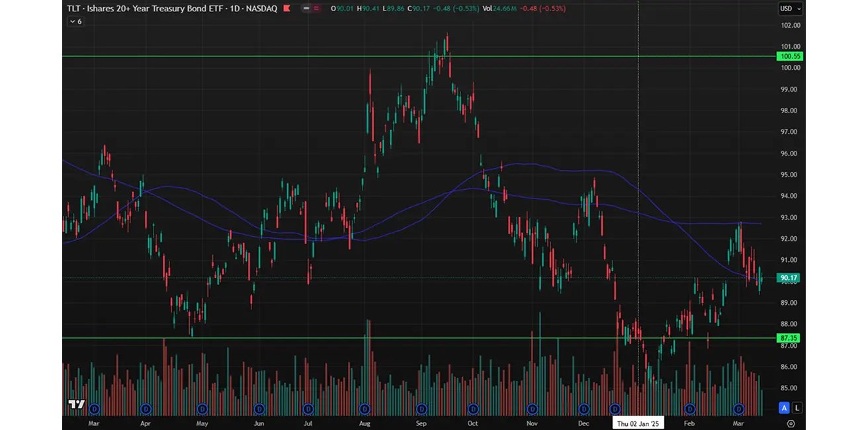Click the low value L89.86
The width and height of the screenshot is (868, 430).
coord(394,9)
